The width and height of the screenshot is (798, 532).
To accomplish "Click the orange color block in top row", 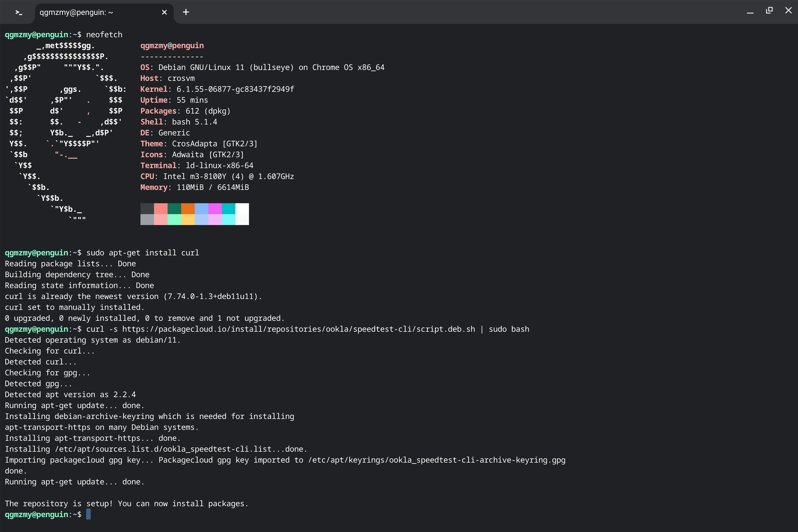I will coord(188,209).
